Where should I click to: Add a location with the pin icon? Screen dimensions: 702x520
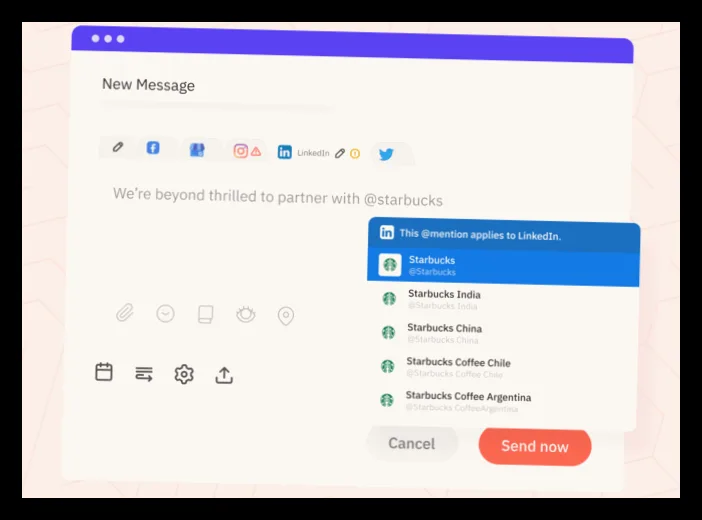point(286,316)
